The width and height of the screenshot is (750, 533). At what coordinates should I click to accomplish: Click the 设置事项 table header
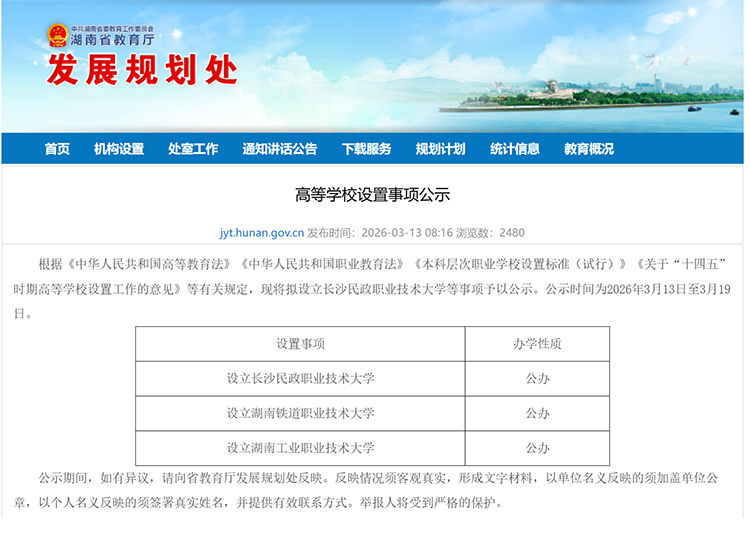pyautogui.click(x=300, y=344)
